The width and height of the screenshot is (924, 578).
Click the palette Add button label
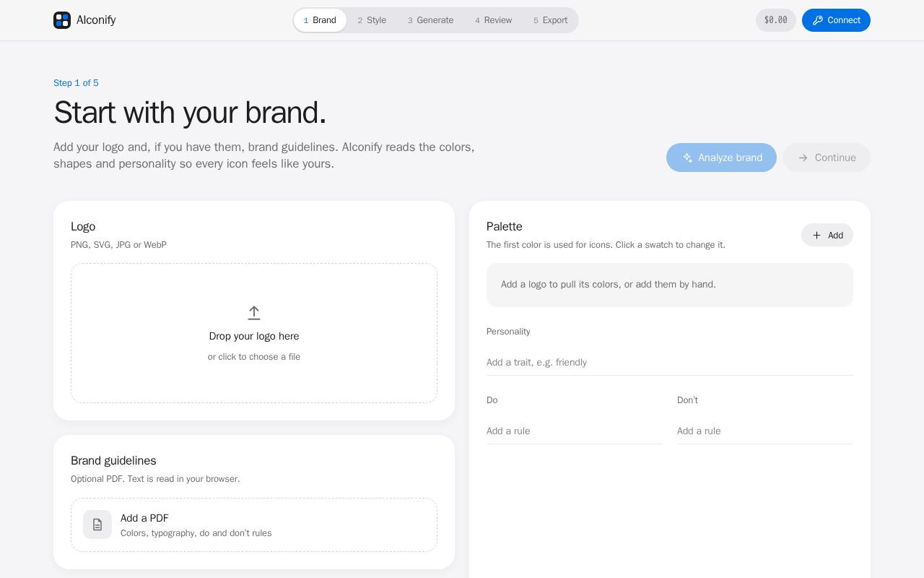(835, 235)
